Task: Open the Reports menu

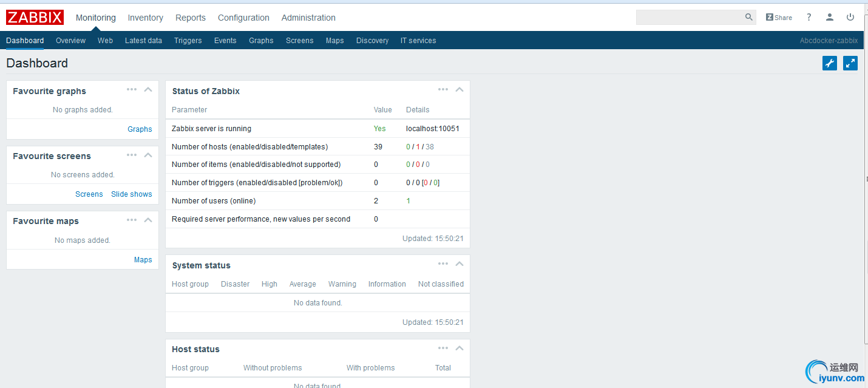Action: click(x=191, y=18)
